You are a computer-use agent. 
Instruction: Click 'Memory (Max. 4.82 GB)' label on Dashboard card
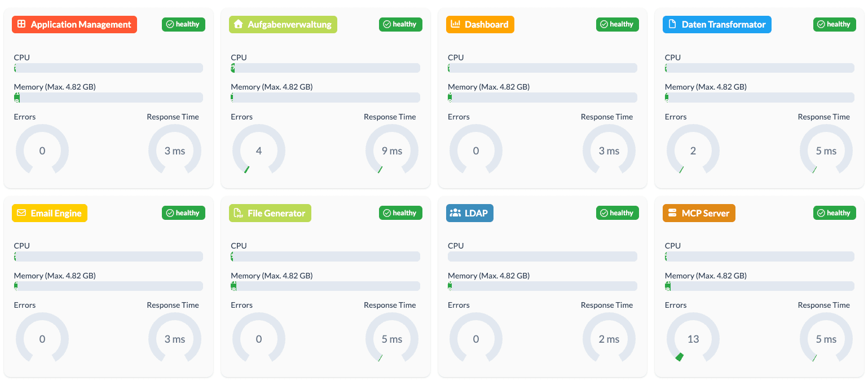pyautogui.click(x=488, y=87)
